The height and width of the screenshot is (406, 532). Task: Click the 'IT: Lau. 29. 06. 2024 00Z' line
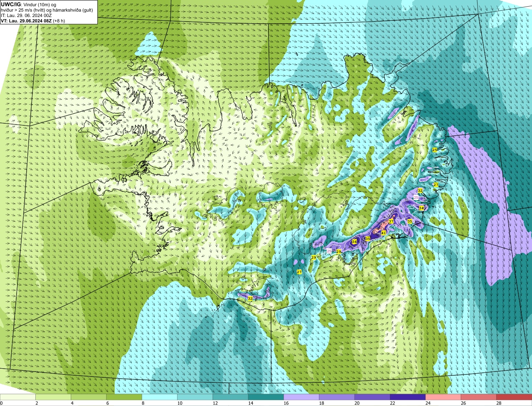[x=27, y=15]
